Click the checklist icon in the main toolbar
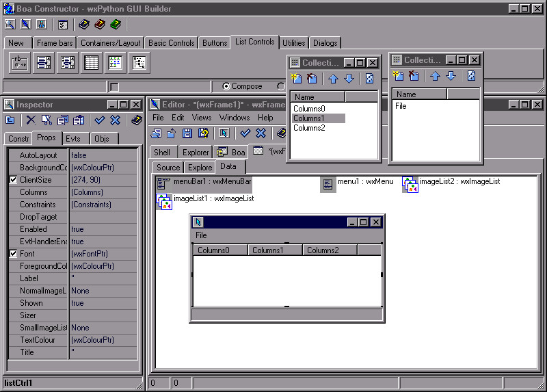Image resolution: width=547 pixels, height=392 pixels. [63, 24]
